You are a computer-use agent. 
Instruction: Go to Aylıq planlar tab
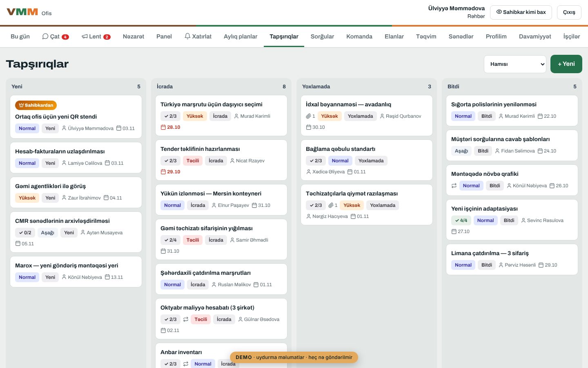[x=241, y=36]
